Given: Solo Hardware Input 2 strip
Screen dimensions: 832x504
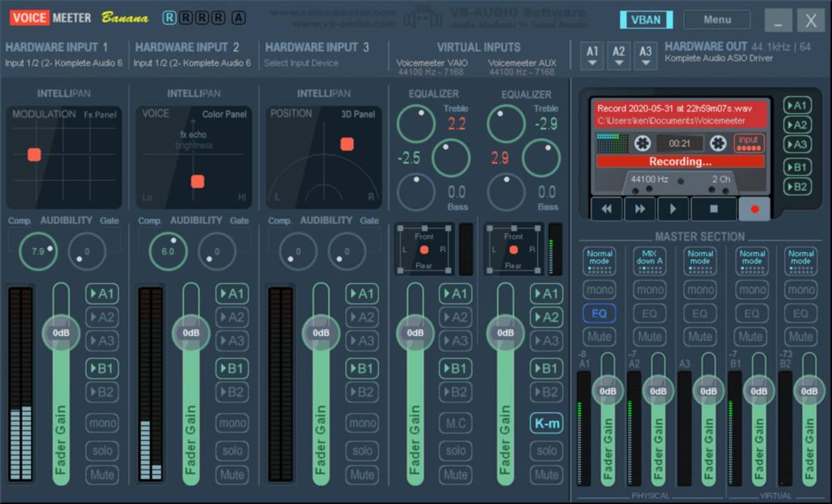Looking at the screenshot, I should 232,451.
